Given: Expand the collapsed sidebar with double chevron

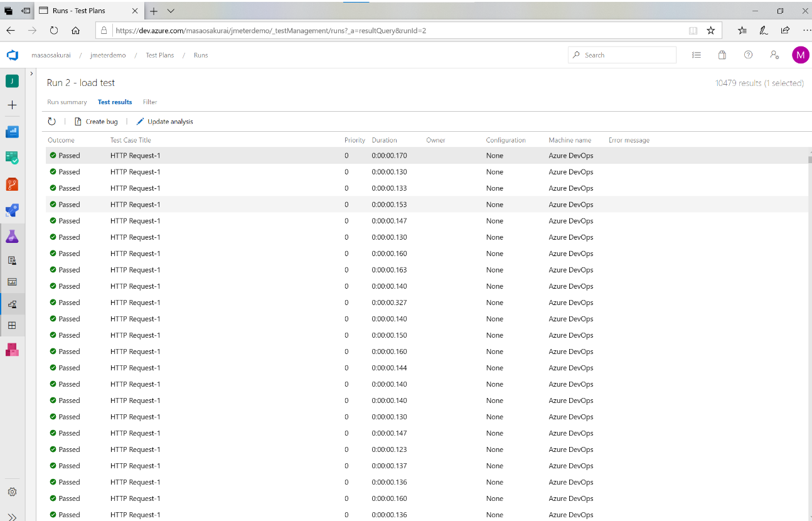Looking at the screenshot, I should (x=12, y=516).
